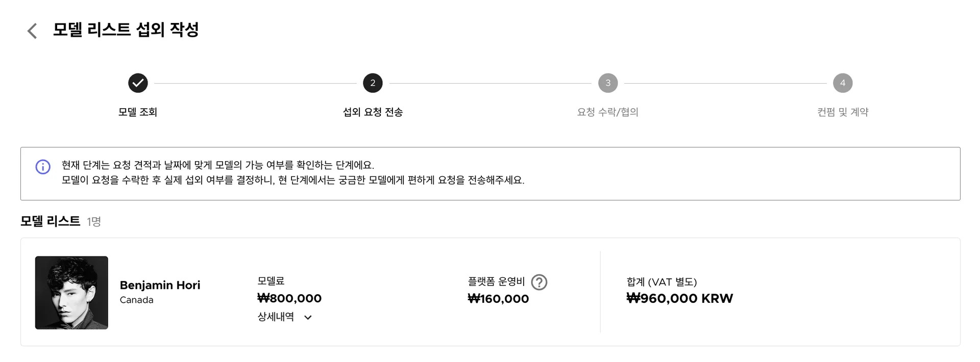This screenshot has height=362, width=980.
Task: Click the progress line between steps 2 and 3
Action: point(490,83)
